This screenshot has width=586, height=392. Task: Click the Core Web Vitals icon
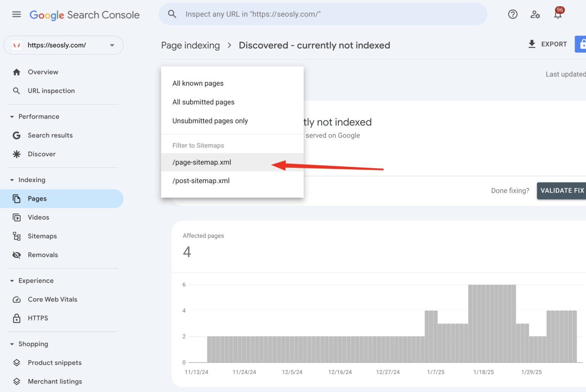click(17, 299)
